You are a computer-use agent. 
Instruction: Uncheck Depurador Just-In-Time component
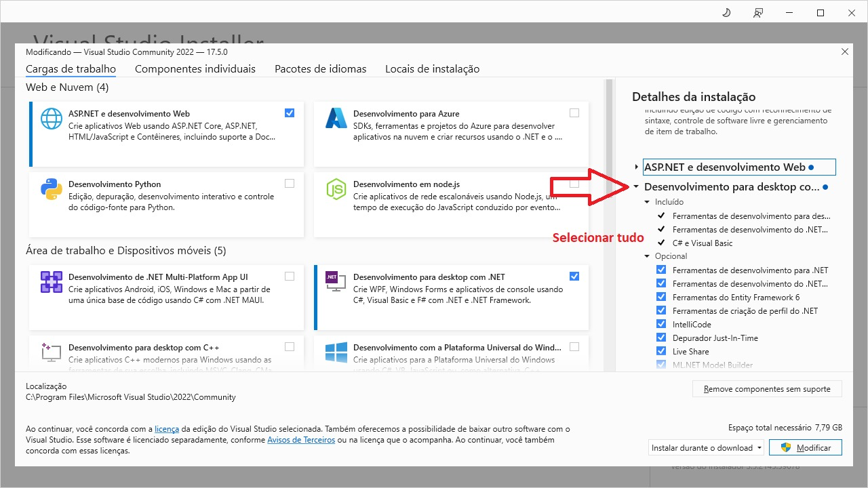click(x=661, y=338)
